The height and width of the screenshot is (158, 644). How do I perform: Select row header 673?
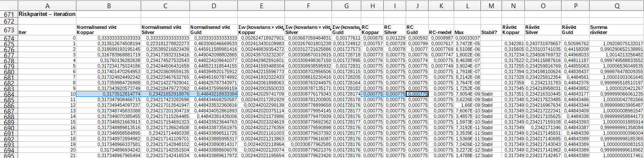[9, 30]
